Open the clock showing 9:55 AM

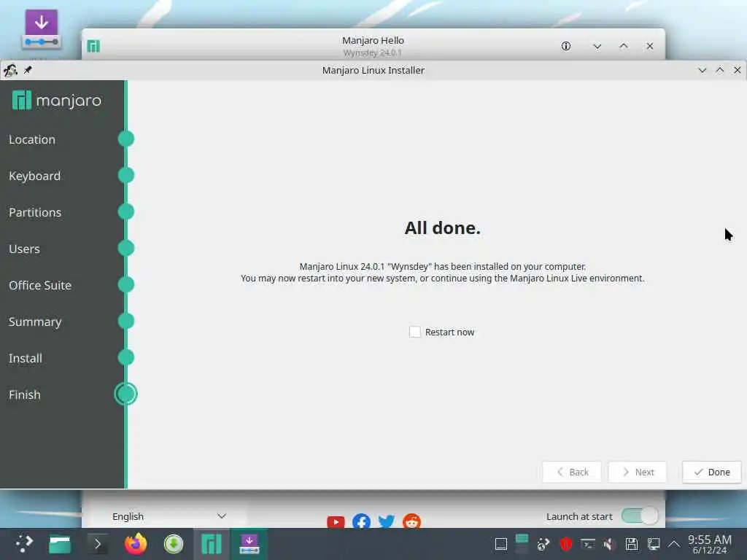click(709, 544)
